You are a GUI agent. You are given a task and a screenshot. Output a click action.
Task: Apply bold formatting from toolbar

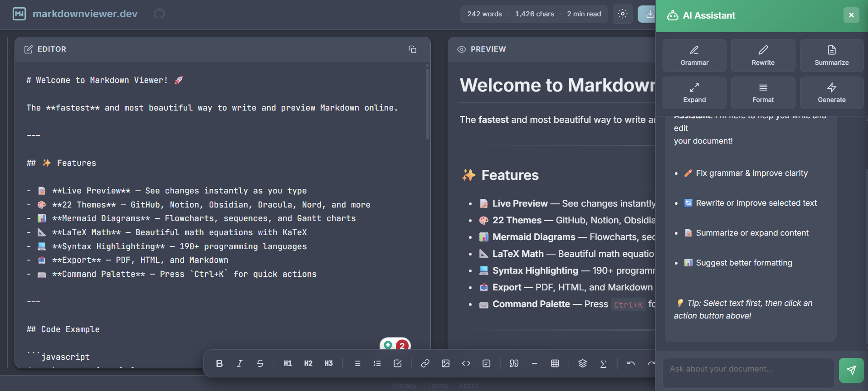pyautogui.click(x=219, y=363)
